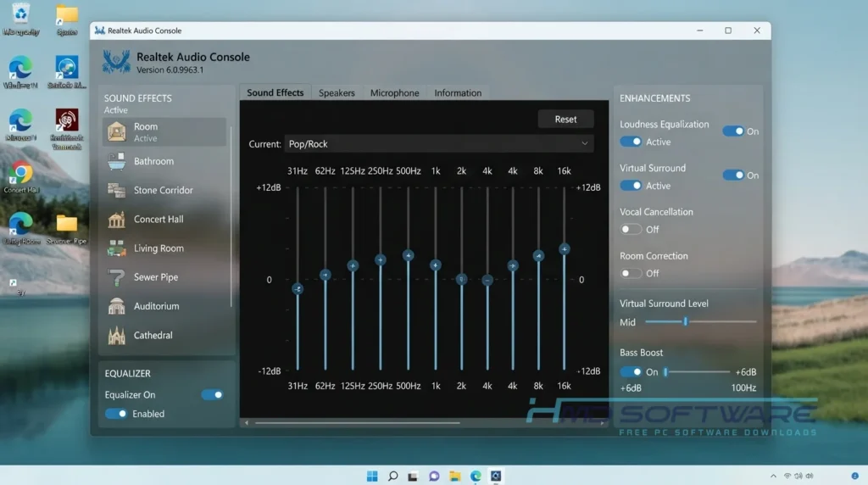Toggle Virtual Surround On switch
This screenshot has width=868, height=485.
click(x=733, y=175)
